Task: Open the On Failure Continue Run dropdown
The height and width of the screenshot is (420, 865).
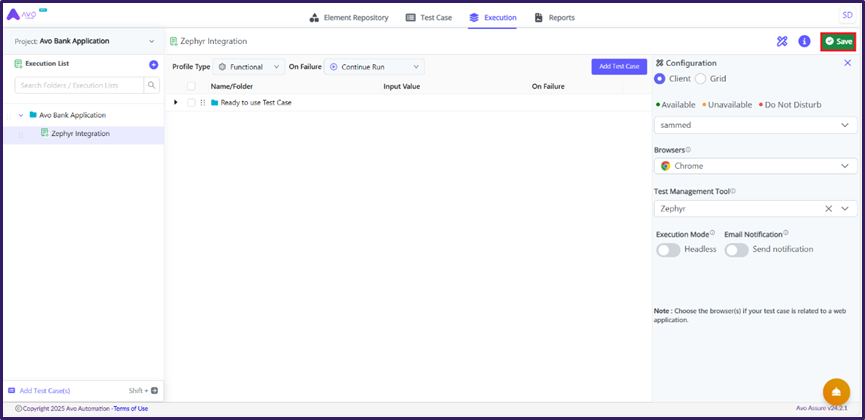Action: (375, 67)
